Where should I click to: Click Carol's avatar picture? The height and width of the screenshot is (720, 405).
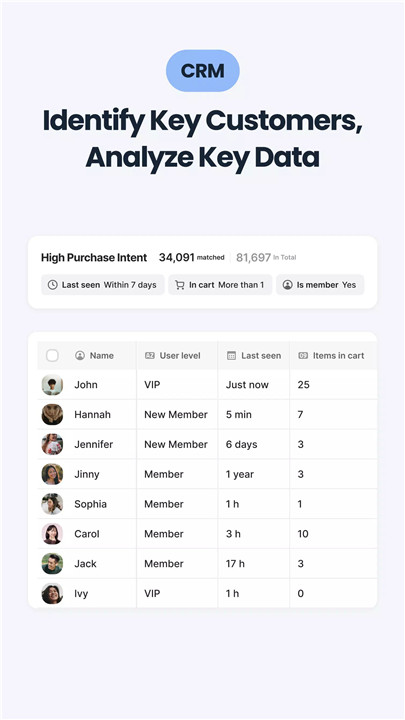click(52, 534)
